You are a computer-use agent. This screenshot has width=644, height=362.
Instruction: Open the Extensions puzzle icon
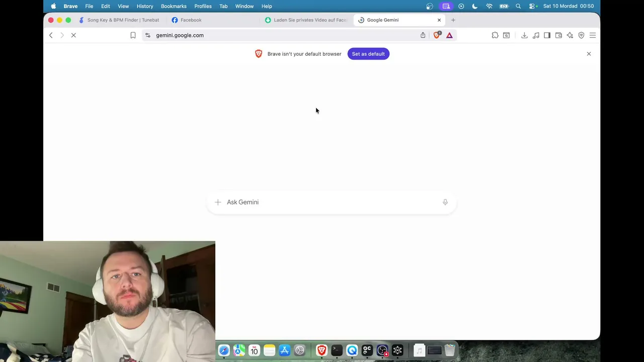(495, 35)
